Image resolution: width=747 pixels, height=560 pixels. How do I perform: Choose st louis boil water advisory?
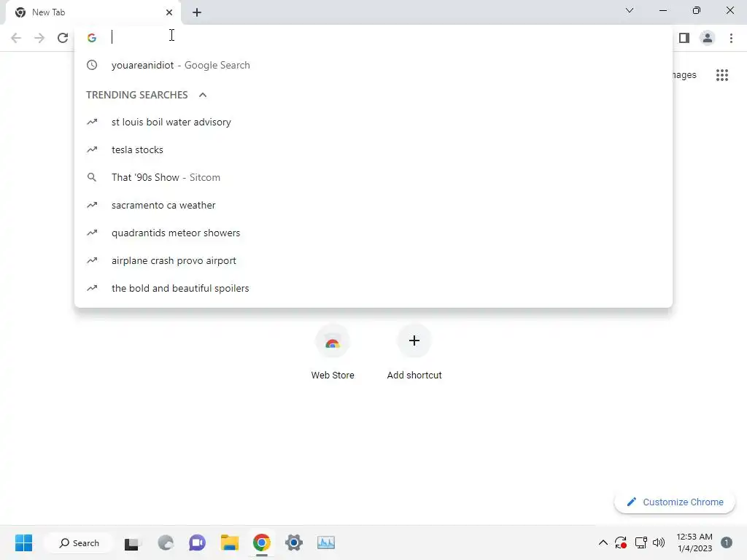373,122
